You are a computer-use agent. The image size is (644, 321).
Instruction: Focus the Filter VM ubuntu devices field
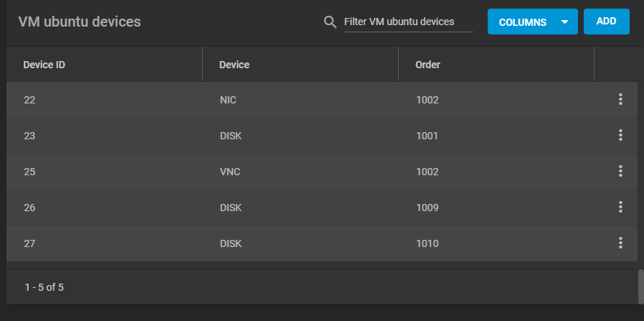point(408,22)
